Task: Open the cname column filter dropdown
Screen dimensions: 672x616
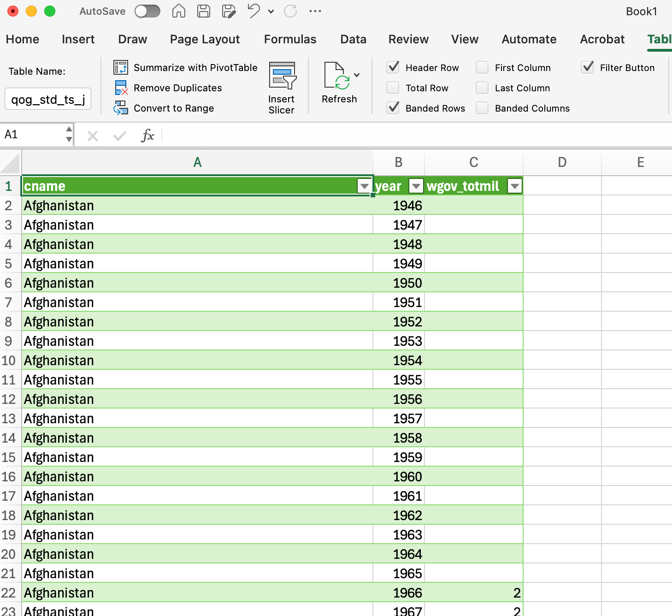Action: [365, 186]
